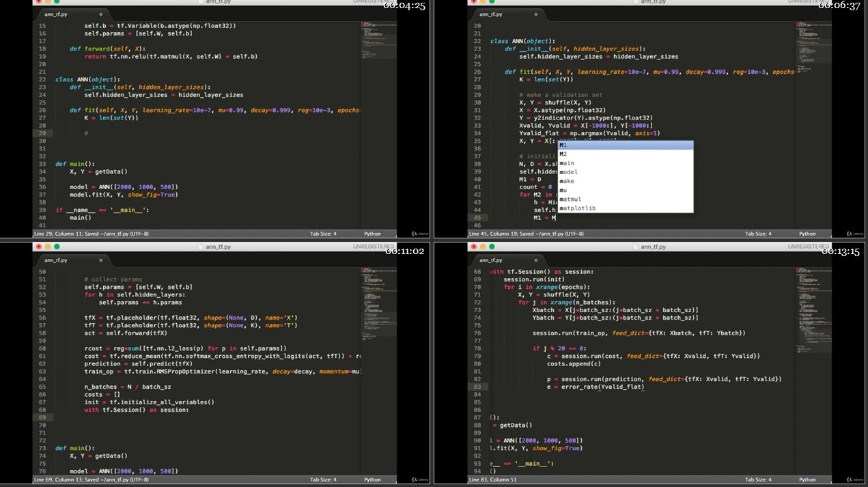868x487 pixels.
Task: Open Python syntax selector in Line 29 window
Action: coord(372,234)
